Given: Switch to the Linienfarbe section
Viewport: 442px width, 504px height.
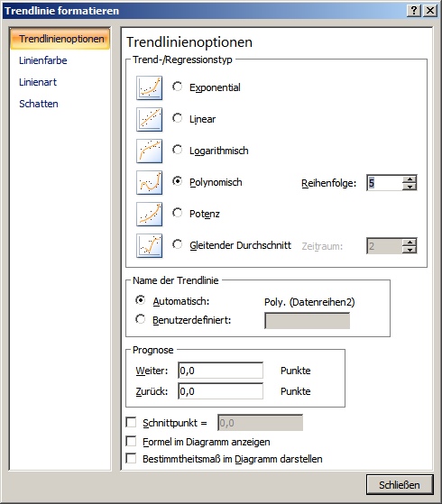Looking at the screenshot, I should 43,60.
